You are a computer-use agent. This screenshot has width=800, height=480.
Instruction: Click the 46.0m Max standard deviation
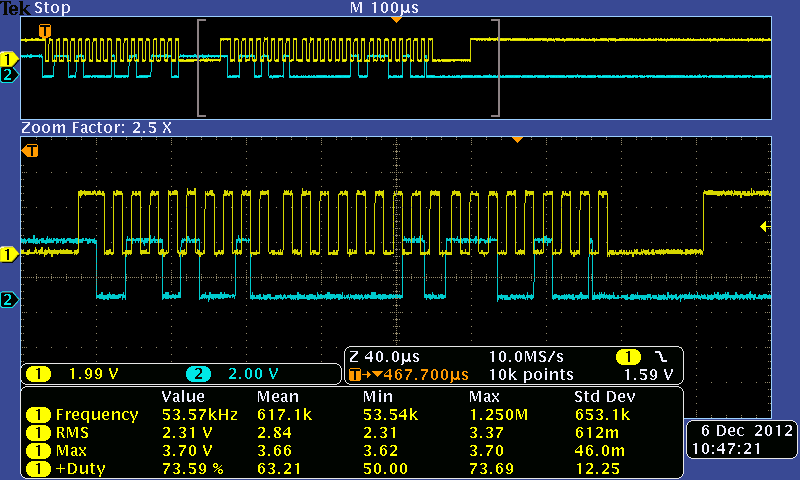point(599,451)
